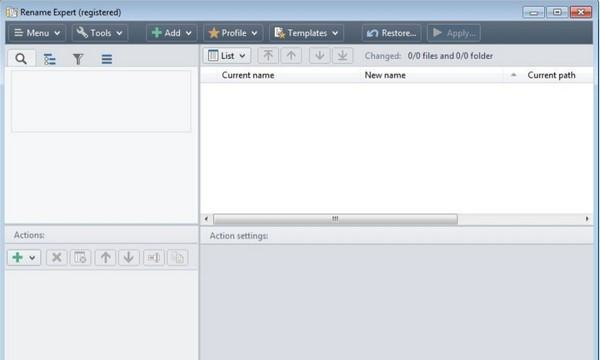Open the Menu dropdown
600x360 pixels.
pyautogui.click(x=37, y=33)
